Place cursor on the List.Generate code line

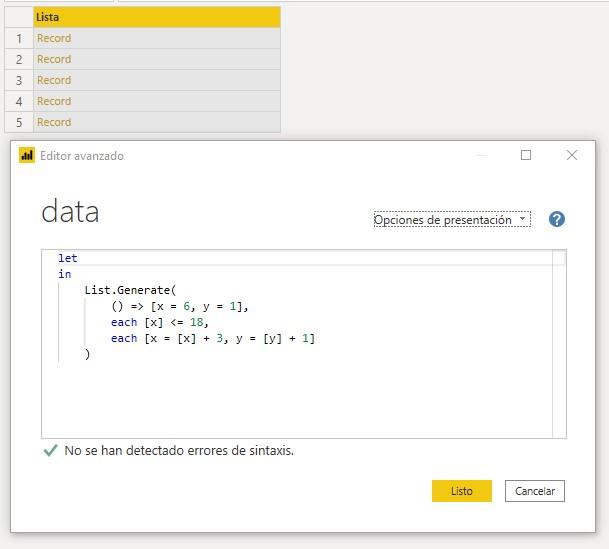[x=130, y=290]
